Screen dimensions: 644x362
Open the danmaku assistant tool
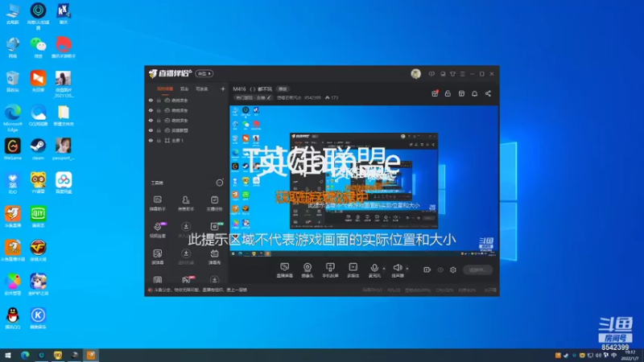(157, 204)
